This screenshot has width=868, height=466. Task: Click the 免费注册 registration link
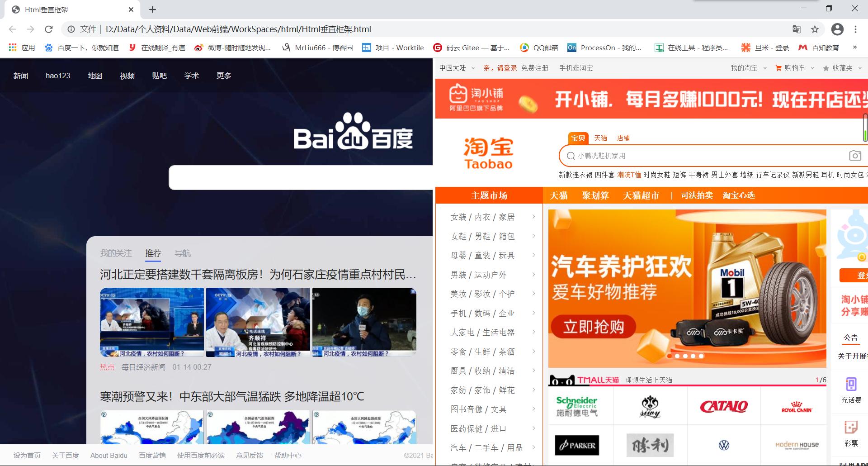(x=535, y=68)
